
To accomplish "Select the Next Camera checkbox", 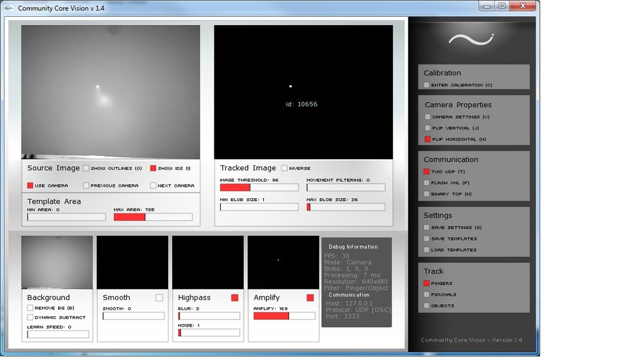I will (x=153, y=186).
